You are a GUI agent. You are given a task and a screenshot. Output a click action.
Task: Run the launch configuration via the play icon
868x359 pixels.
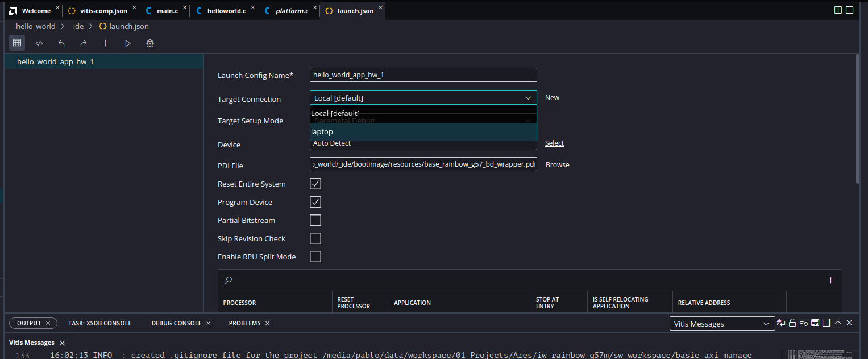point(127,43)
